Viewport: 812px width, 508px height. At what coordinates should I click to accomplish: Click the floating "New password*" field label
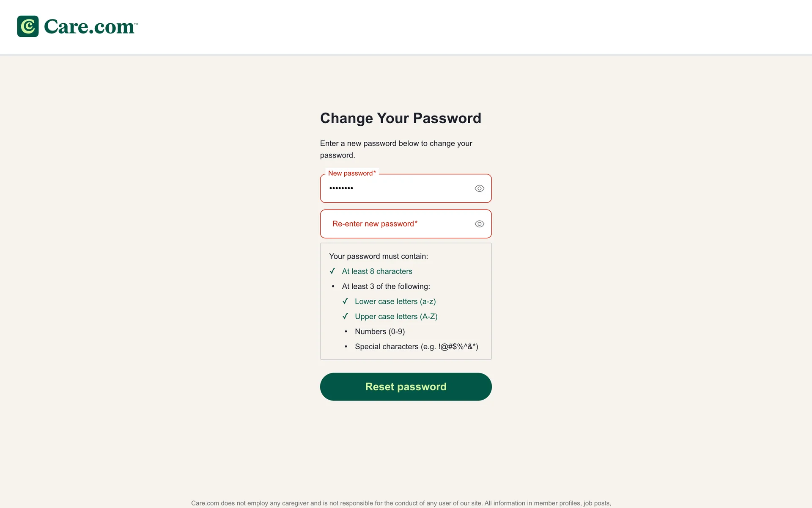[352, 173]
